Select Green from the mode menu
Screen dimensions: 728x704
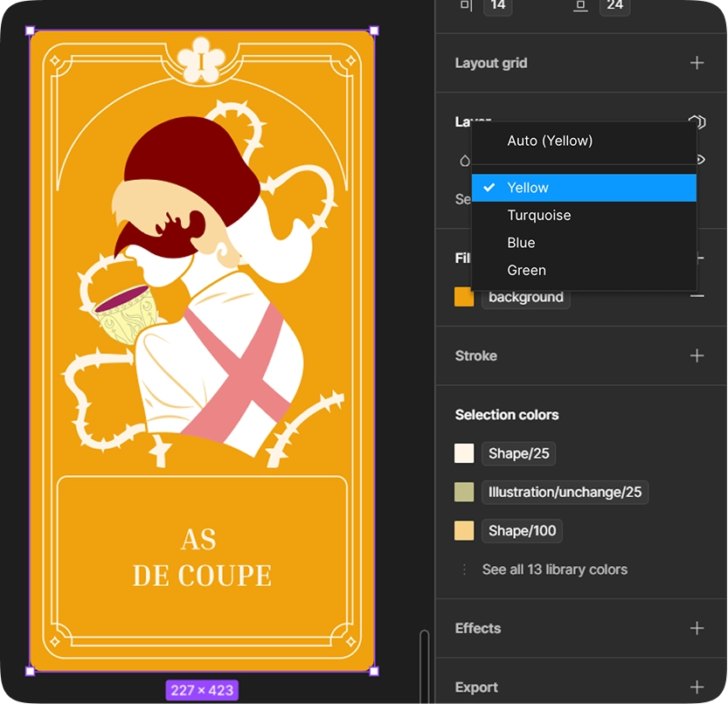coord(526,270)
